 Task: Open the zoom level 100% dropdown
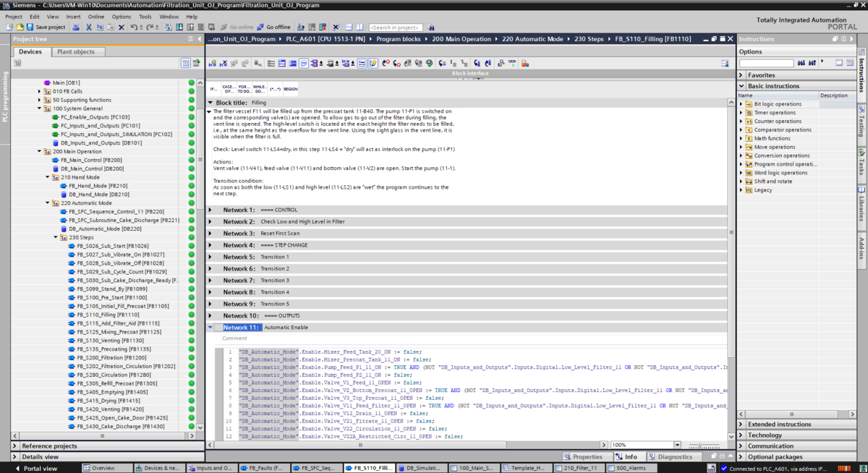(x=677, y=446)
